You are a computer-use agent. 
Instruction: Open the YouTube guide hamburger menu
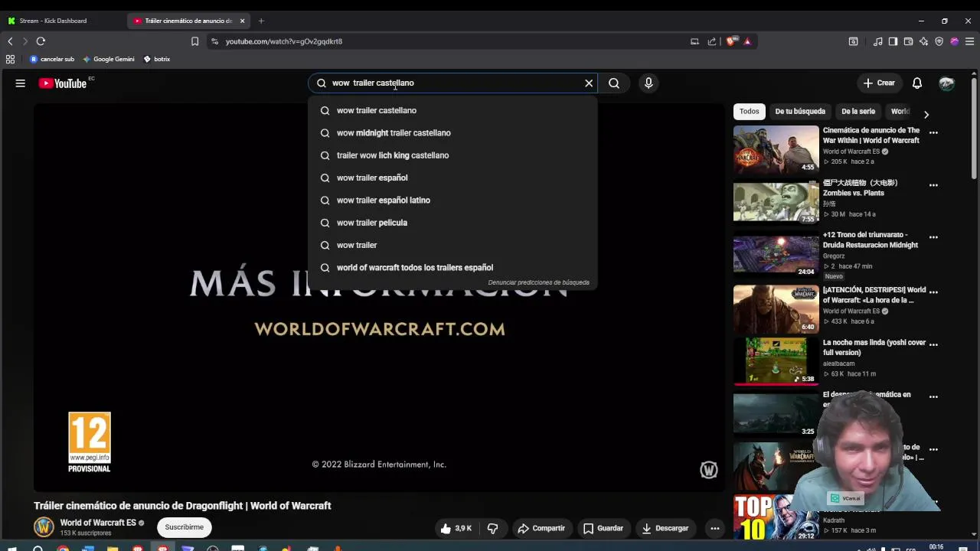point(21,83)
